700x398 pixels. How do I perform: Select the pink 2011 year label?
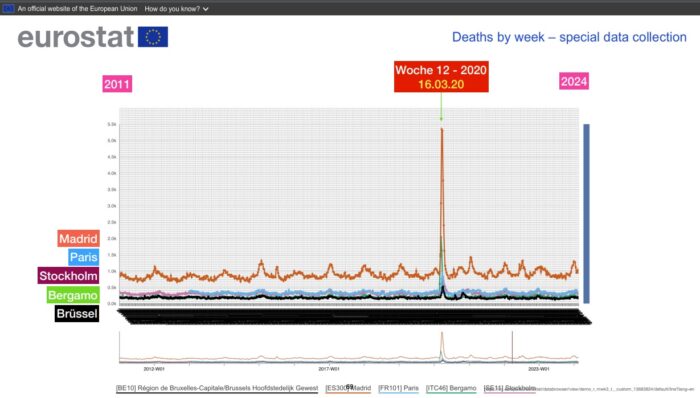pyautogui.click(x=117, y=84)
